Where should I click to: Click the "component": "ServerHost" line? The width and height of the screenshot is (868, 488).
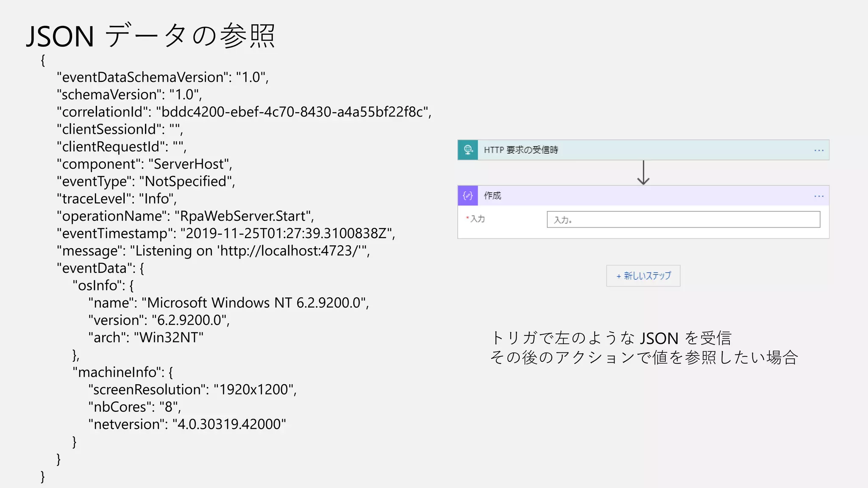(x=145, y=164)
